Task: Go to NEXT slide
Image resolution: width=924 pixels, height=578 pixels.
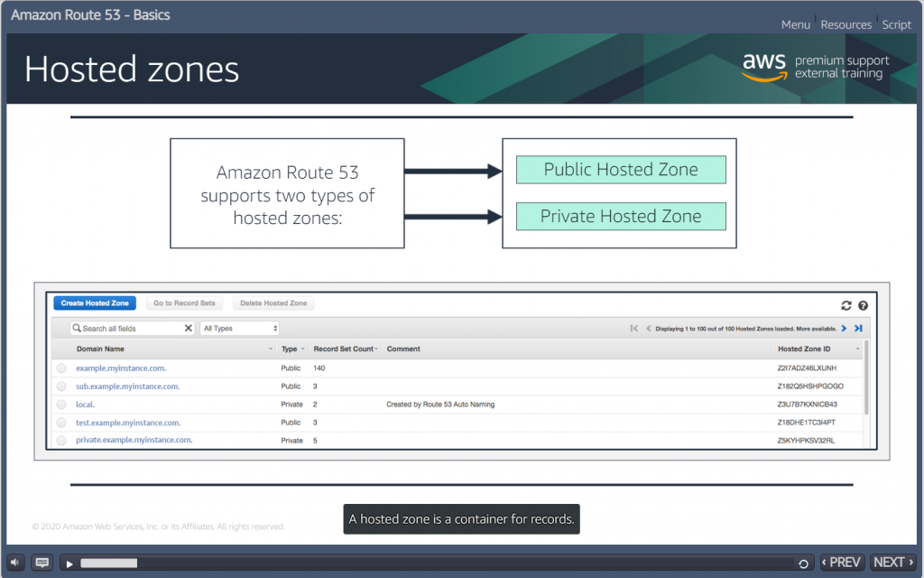Action: click(893, 563)
